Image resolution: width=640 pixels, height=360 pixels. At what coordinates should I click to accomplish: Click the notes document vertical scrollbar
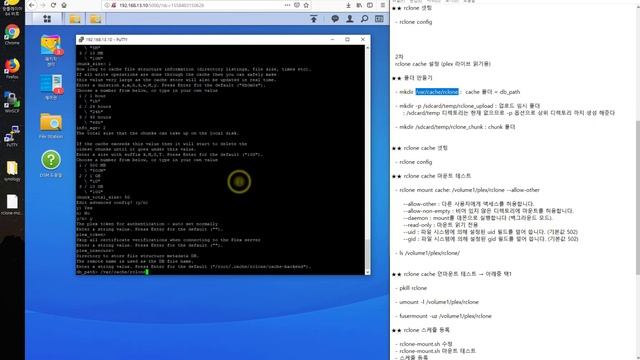[638, 197]
